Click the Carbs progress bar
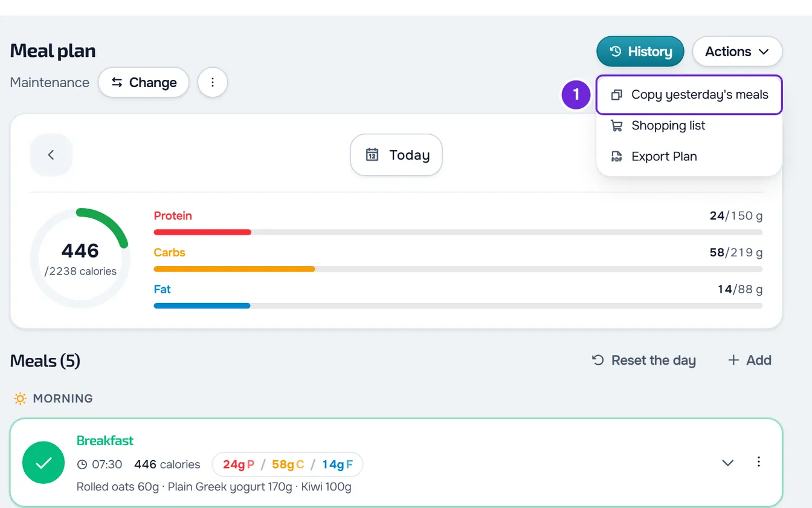The height and width of the screenshot is (508, 812). tap(458, 269)
